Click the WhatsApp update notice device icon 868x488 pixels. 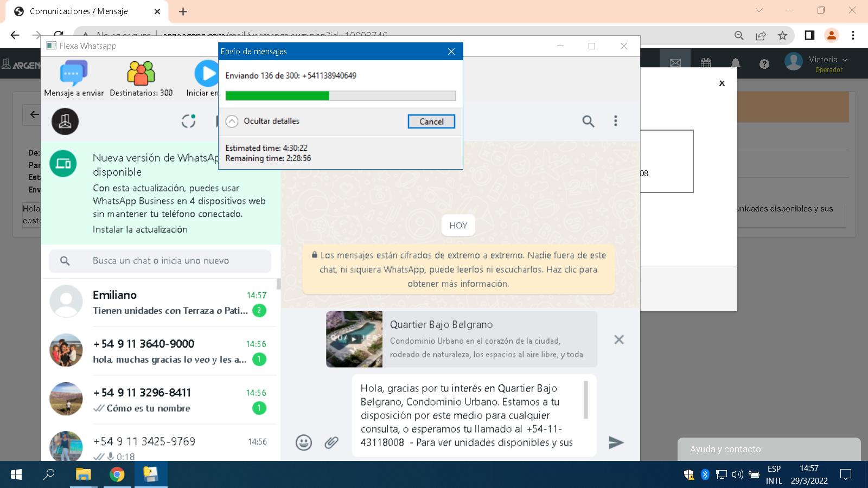coord(63,163)
